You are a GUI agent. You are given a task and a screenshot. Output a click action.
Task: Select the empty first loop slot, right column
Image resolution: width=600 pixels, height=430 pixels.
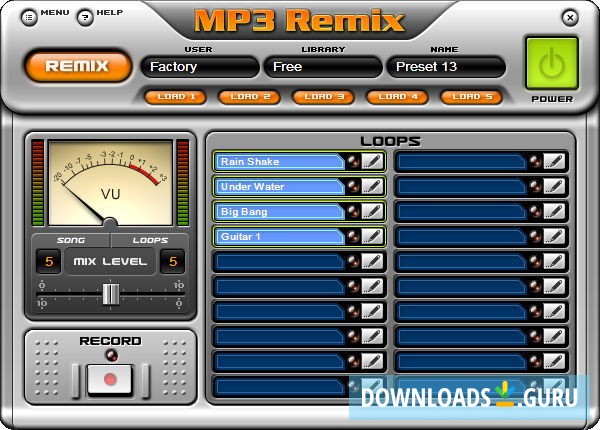462,162
